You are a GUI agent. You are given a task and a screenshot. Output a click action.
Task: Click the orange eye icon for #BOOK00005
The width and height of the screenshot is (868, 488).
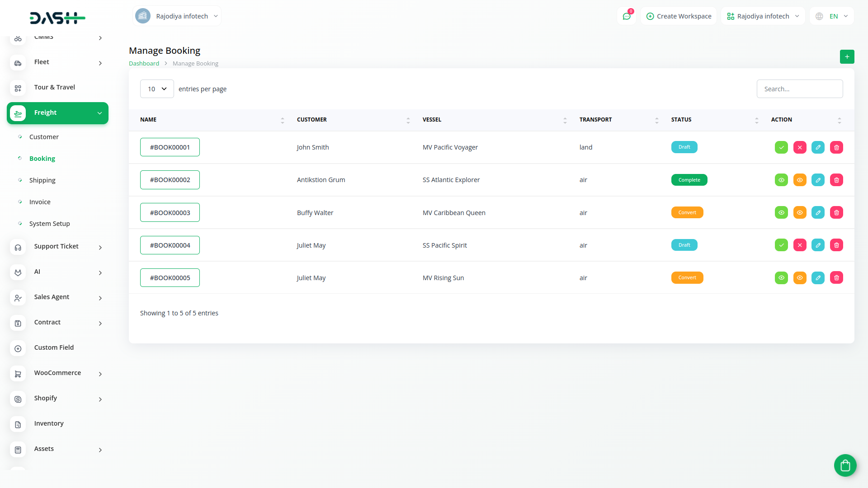[800, 277]
